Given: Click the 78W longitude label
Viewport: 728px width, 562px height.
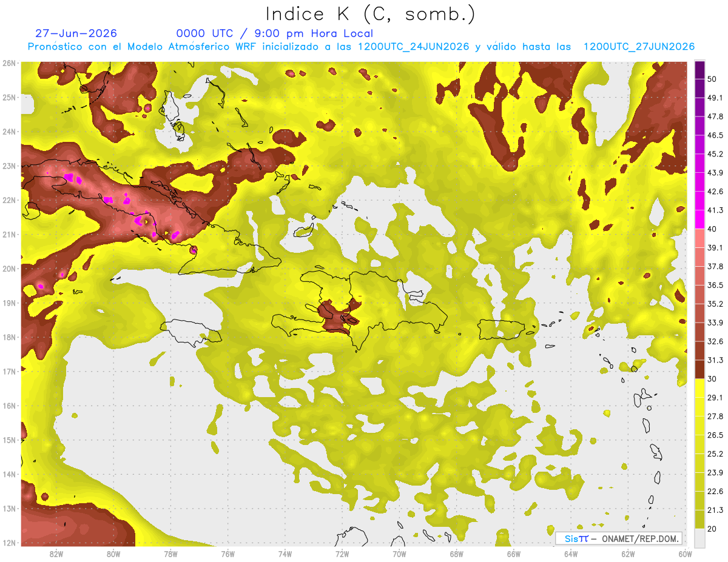Looking at the screenshot, I should coord(170,554).
